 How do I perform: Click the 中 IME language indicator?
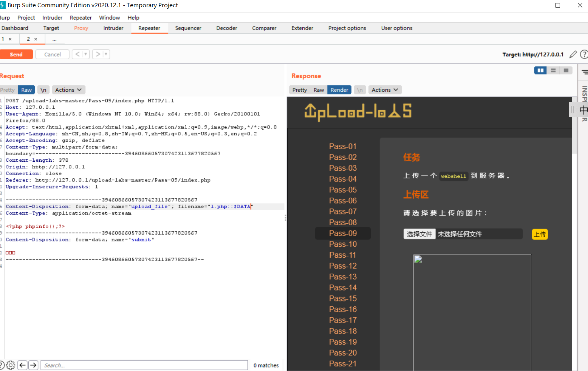pyautogui.click(x=583, y=110)
